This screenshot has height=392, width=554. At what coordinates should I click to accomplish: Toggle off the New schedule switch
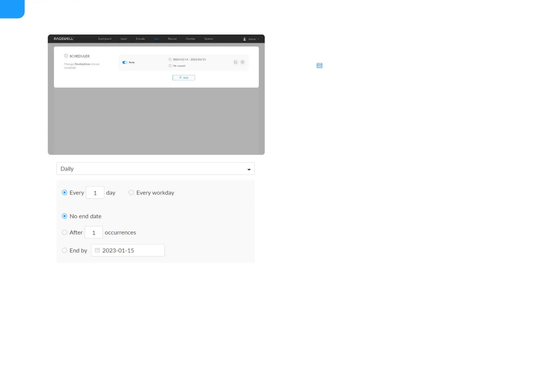click(125, 62)
